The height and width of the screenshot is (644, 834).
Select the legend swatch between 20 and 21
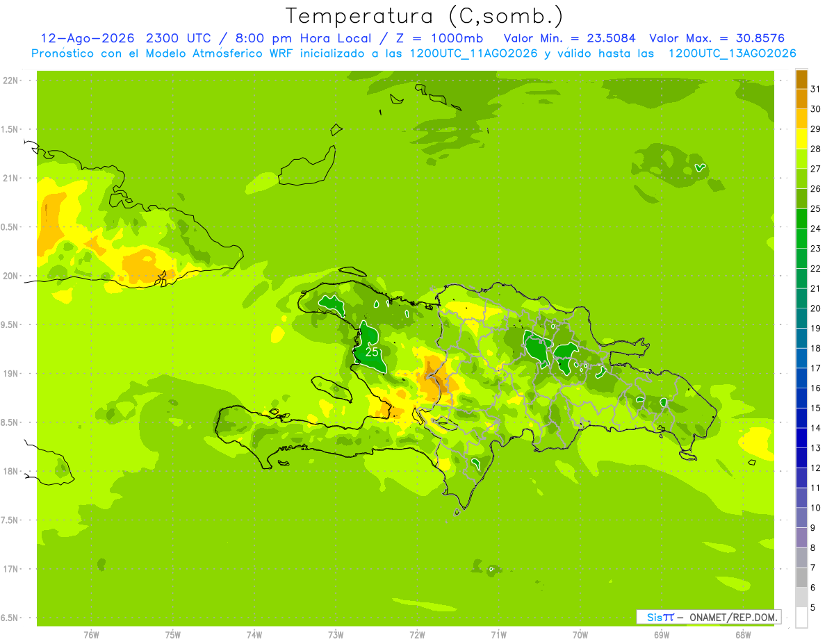point(801,298)
